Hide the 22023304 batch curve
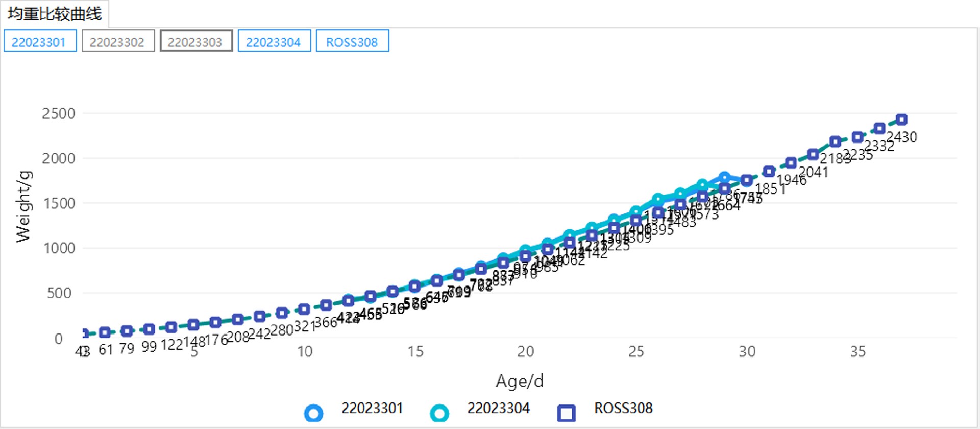Screen dimensions: 980x429 tap(274, 41)
